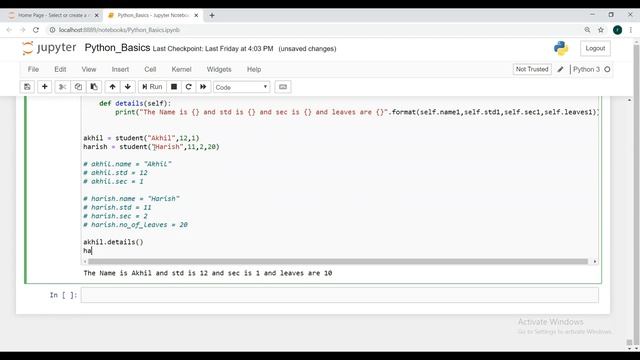Go back in the browser

pos(9,30)
